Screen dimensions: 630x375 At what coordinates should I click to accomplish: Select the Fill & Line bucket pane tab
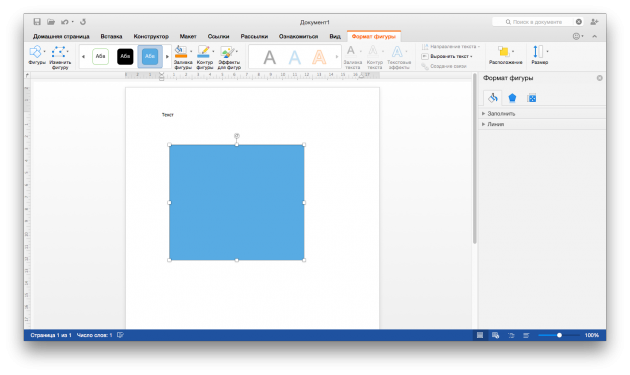coord(493,98)
